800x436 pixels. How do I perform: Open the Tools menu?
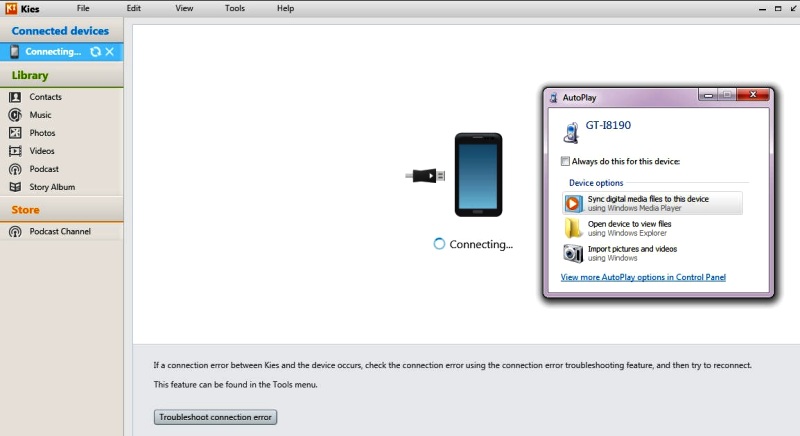click(235, 8)
